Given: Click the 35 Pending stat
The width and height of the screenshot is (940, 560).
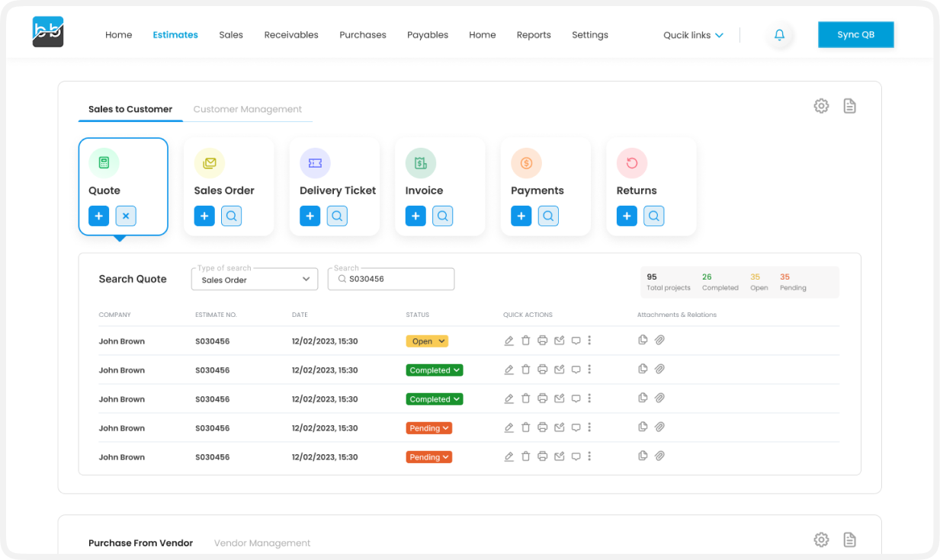Looking at the screenshot, I should click(793, 282).
